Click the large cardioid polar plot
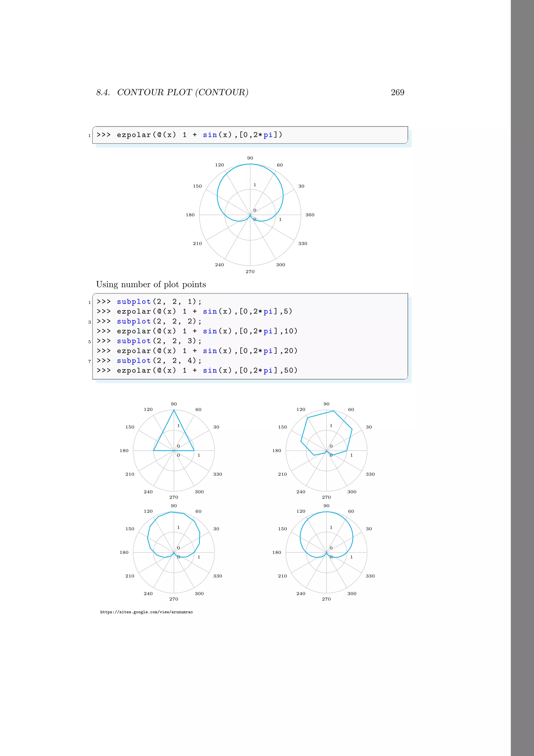 pyautogui.click(x=250, y=215)
